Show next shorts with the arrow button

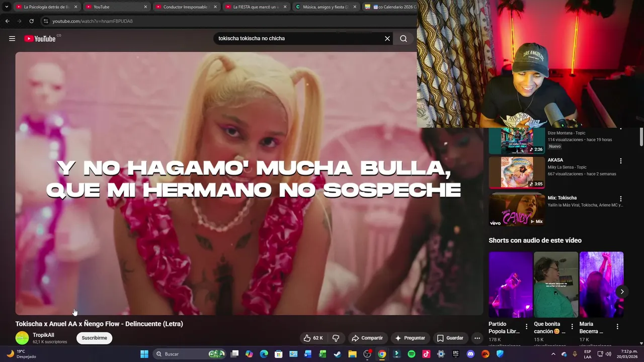coord(622,292)
